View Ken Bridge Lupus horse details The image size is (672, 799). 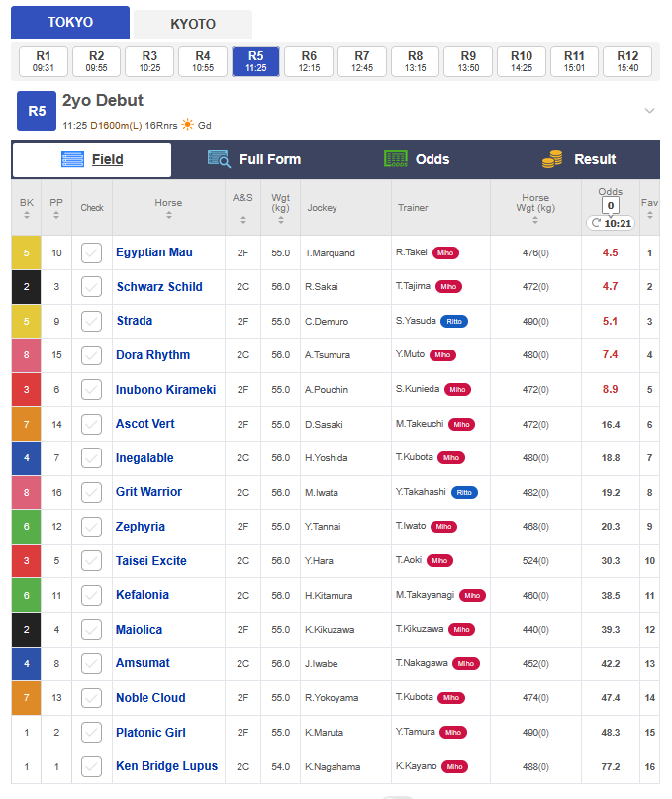coord(166,766)
